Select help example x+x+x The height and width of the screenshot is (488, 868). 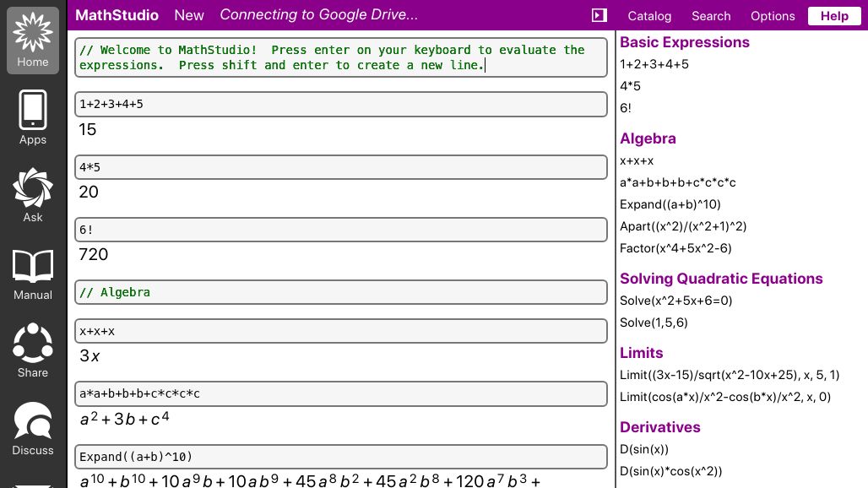pyautogui.click(x=637, y=161)
